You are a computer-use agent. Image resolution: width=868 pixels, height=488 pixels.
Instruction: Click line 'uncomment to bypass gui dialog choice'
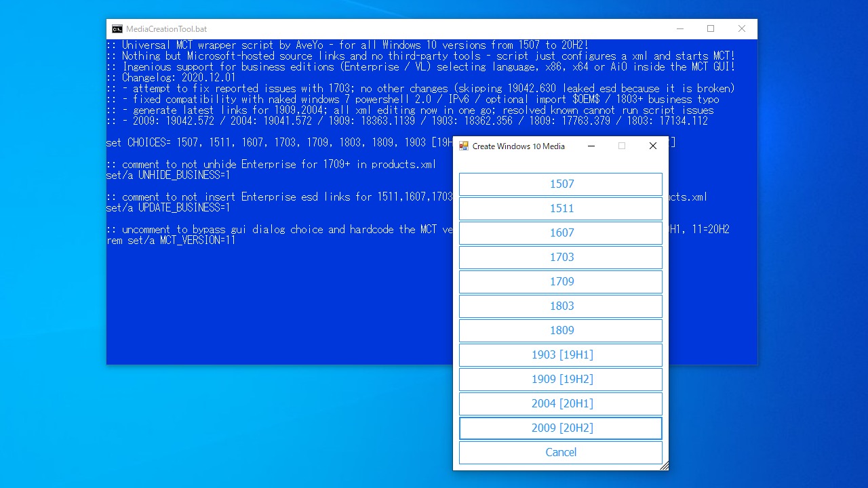279,229
